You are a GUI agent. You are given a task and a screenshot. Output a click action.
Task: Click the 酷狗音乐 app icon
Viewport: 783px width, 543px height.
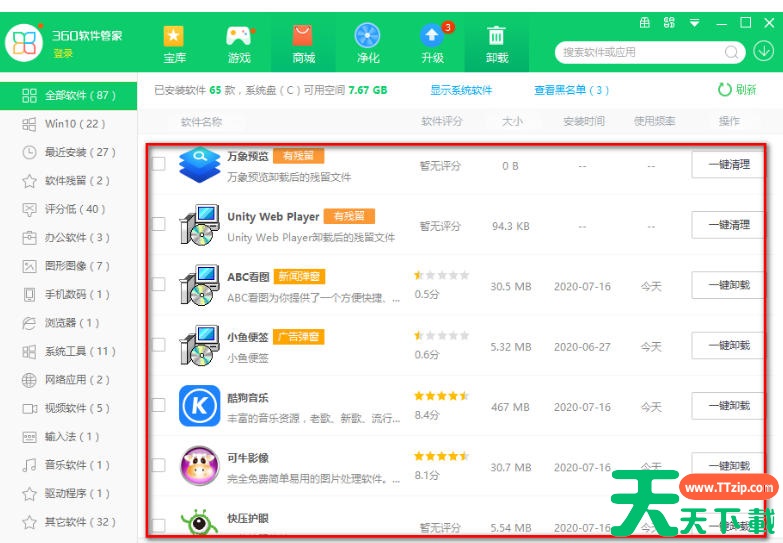(199, 406)
